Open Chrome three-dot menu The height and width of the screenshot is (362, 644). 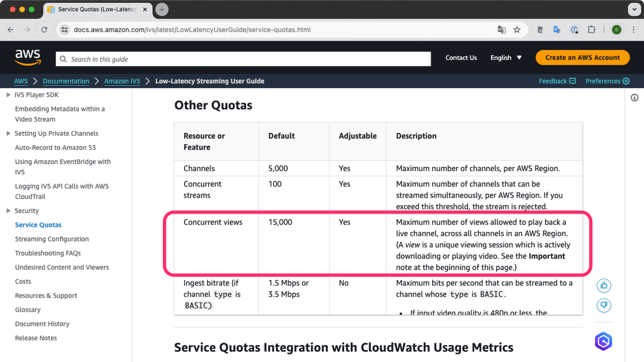pos(633,30)
